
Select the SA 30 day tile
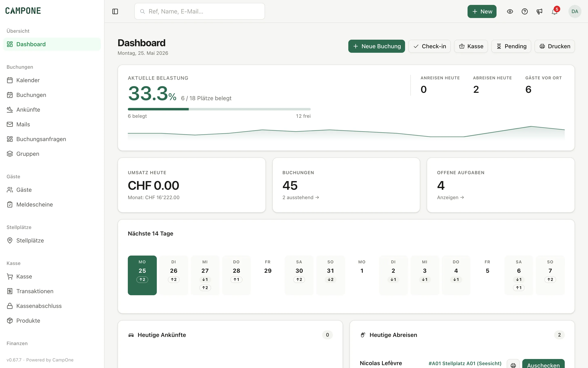pyautogui.click(x=299, y=275)
